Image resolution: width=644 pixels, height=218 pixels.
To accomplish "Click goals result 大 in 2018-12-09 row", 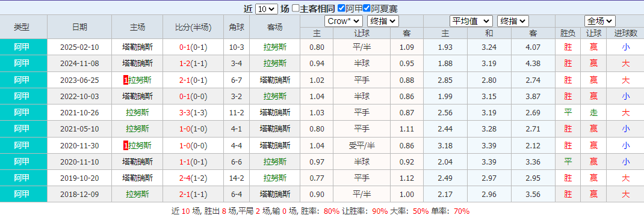I will click(625, 194).
